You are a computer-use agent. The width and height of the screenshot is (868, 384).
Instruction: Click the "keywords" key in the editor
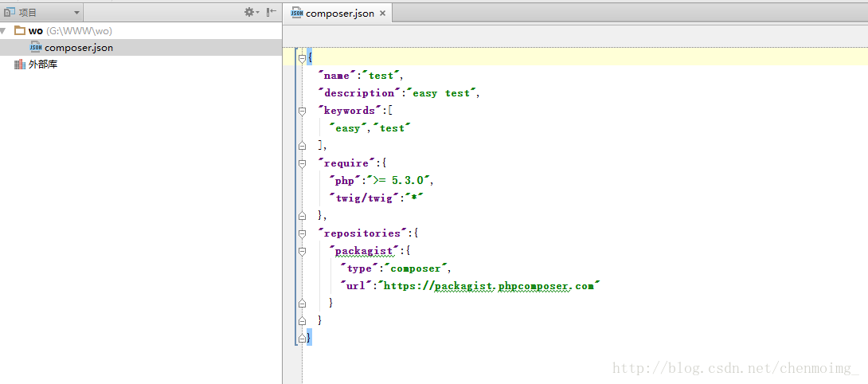click(350, 111)
